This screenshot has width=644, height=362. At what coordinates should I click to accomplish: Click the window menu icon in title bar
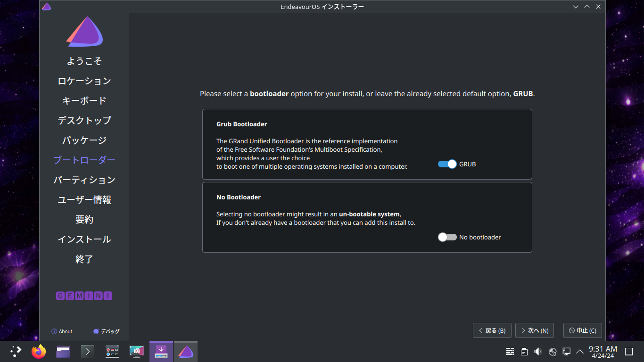pos(46,7)
